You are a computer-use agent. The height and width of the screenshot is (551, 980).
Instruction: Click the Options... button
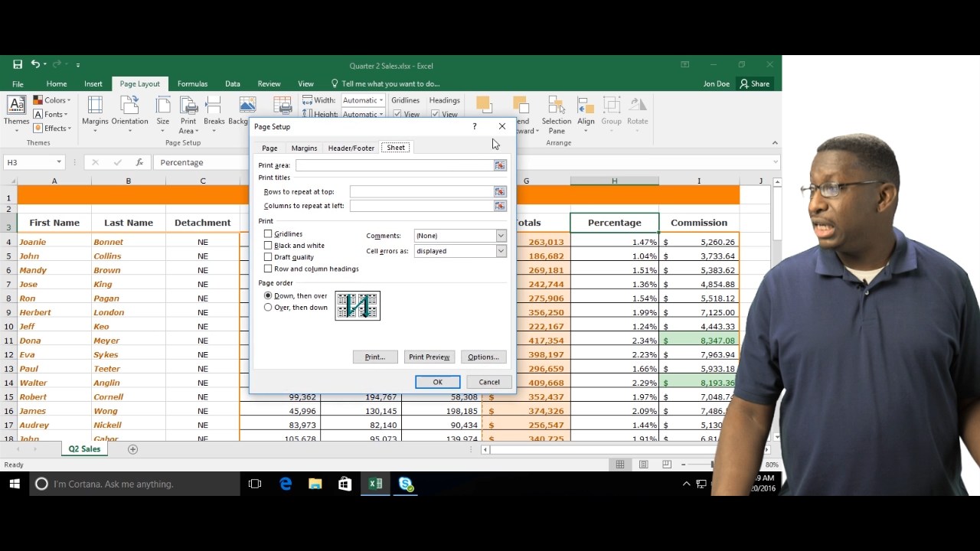483,357
